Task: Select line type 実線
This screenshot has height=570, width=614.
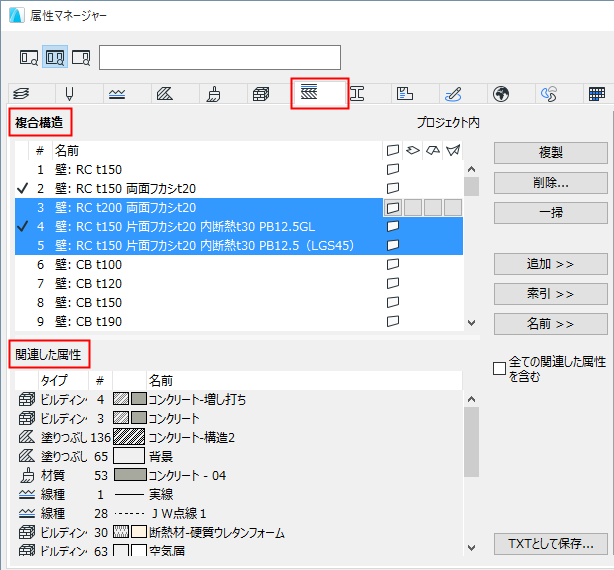Action: click(239, 494)
